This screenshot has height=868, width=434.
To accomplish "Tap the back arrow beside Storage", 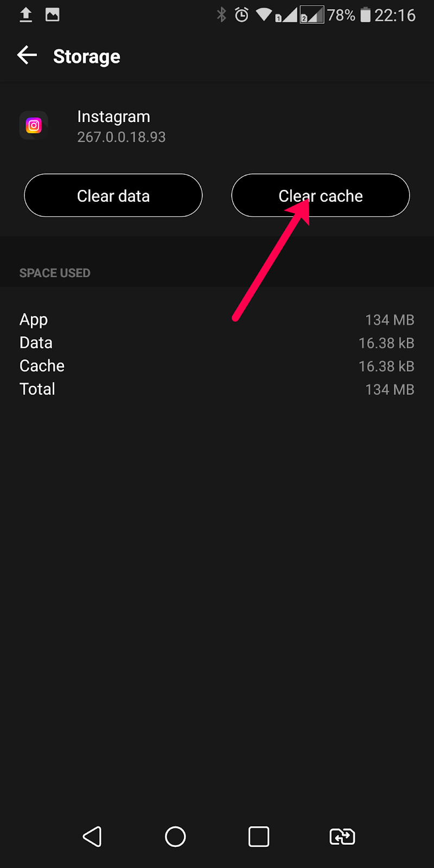I will [27, 55].
